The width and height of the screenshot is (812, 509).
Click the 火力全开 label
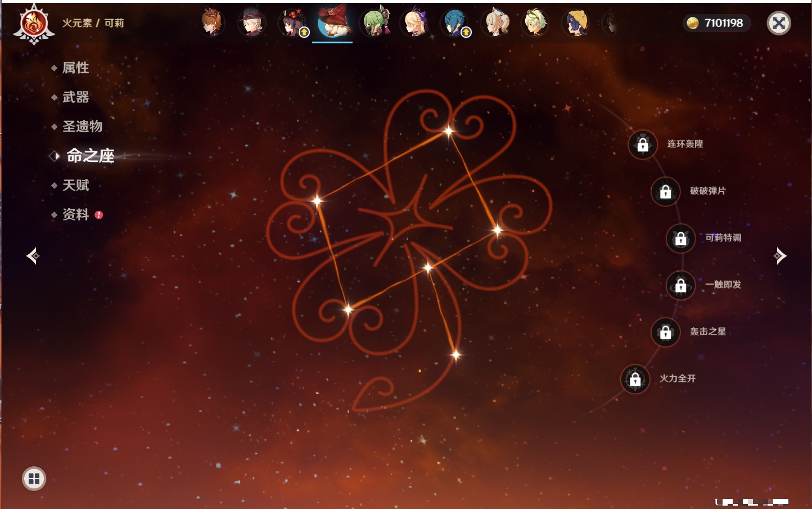pyautogui.click(x=678, y=379)
